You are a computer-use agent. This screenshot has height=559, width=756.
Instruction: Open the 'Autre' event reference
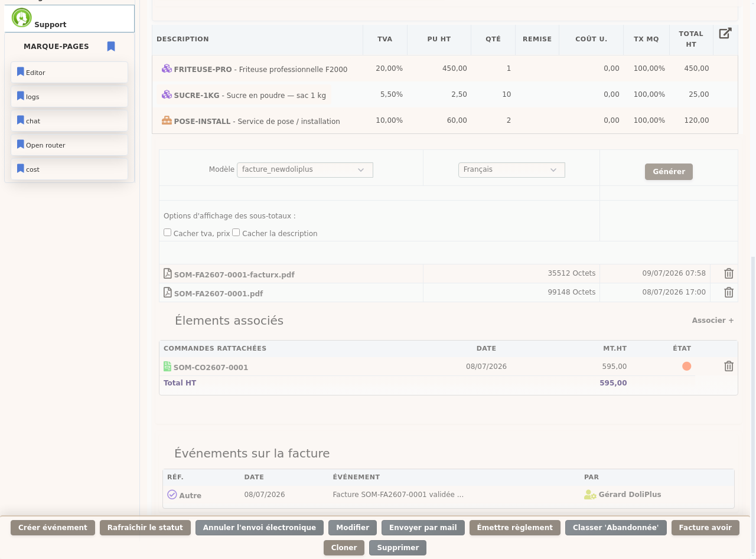[190, 496]
